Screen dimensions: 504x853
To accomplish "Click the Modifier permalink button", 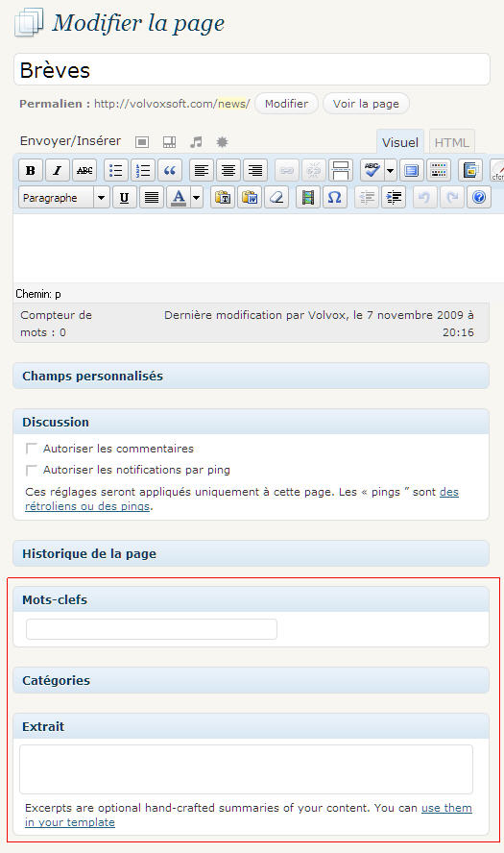I will coord(286,104).
